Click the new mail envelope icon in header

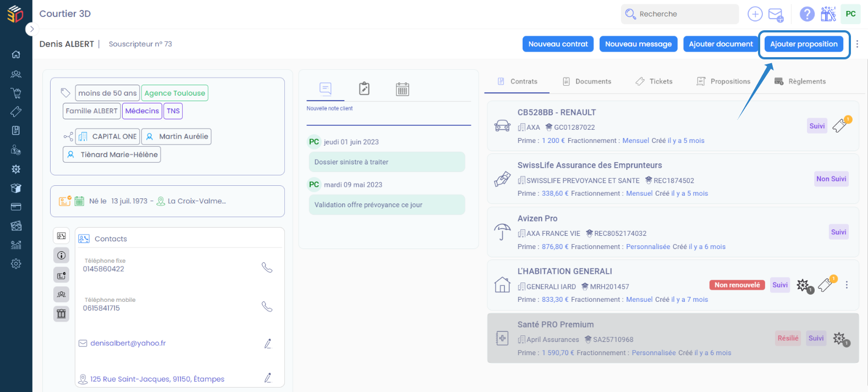[776, 14]
